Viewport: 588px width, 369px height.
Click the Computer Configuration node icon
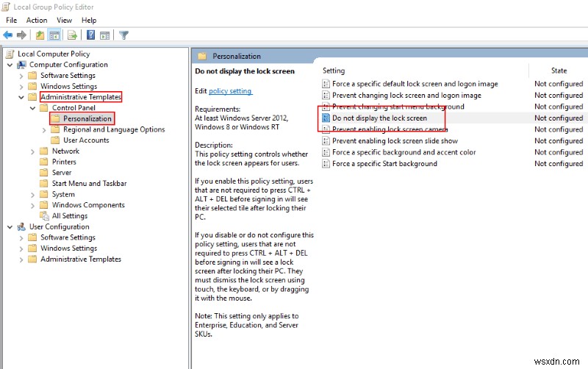coord(21,65)
